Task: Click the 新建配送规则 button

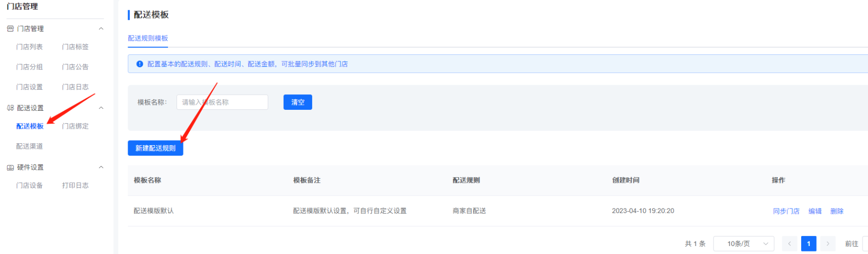Action: tap(156, 148)
